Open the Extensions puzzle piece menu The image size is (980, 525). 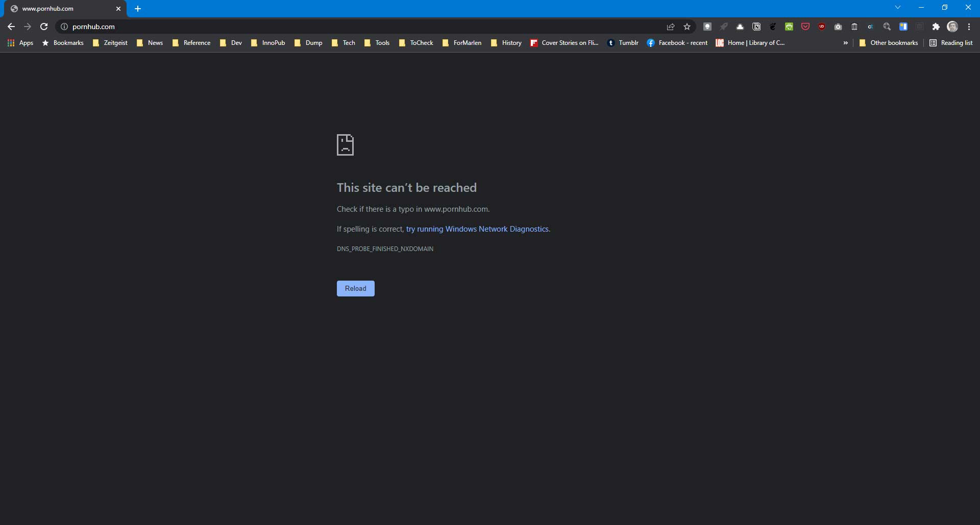936,27
